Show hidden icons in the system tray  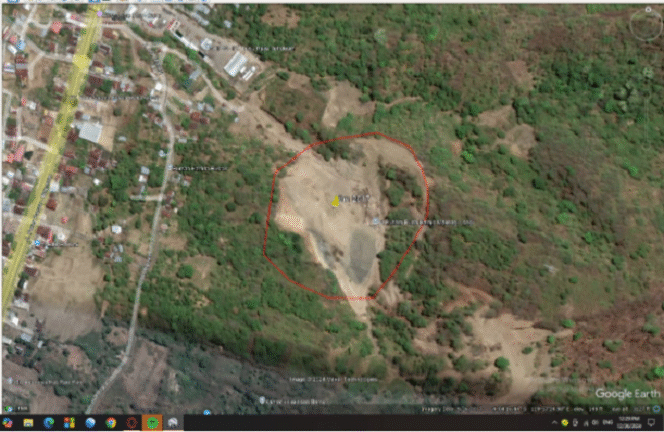[x=554, y=423]
